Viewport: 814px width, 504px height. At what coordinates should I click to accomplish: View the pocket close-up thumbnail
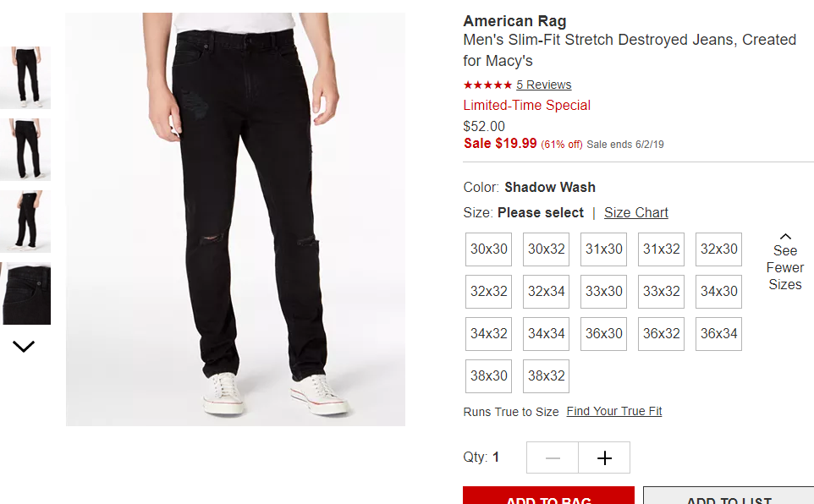click(26, 293)
